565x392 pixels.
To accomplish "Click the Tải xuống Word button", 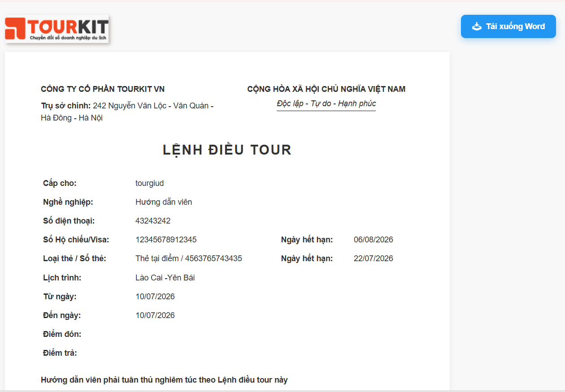I will pyautogui.click(x=508, y=26).
